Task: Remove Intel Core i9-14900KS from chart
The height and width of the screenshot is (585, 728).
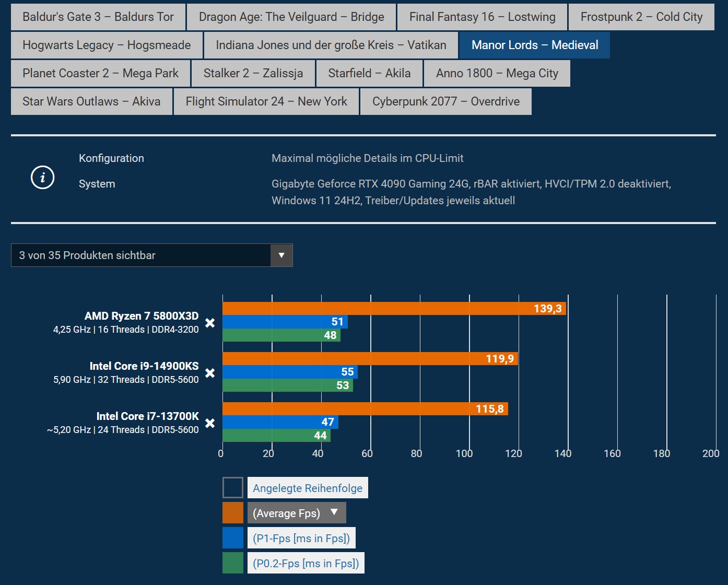Action: (210, 373)
